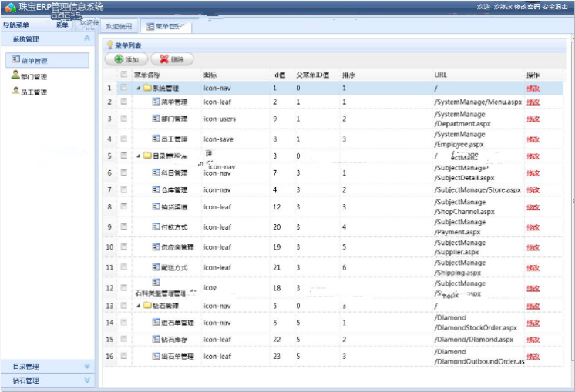This screenshot has width=575, height=392.
Task: Click 修改 link for Menu.aspx row
Action: pyautogui.click(x=533, y=102)
